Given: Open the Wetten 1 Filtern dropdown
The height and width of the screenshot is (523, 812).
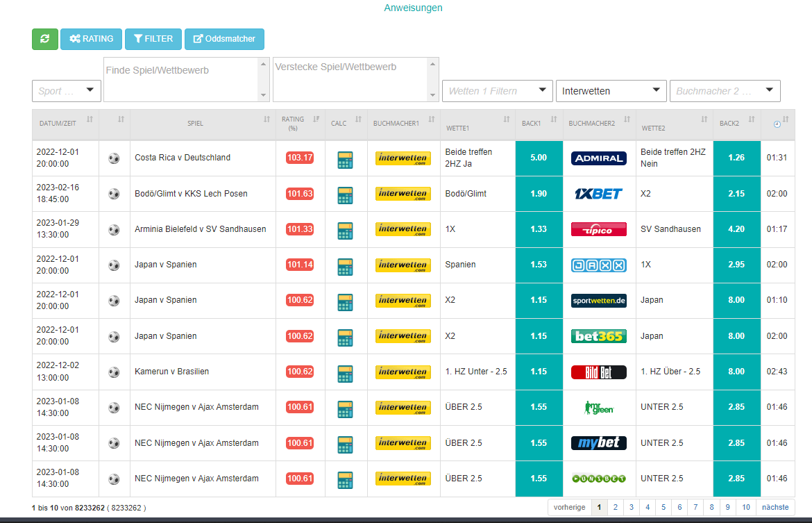Looking at the screenshot, I should coord(497,91).
